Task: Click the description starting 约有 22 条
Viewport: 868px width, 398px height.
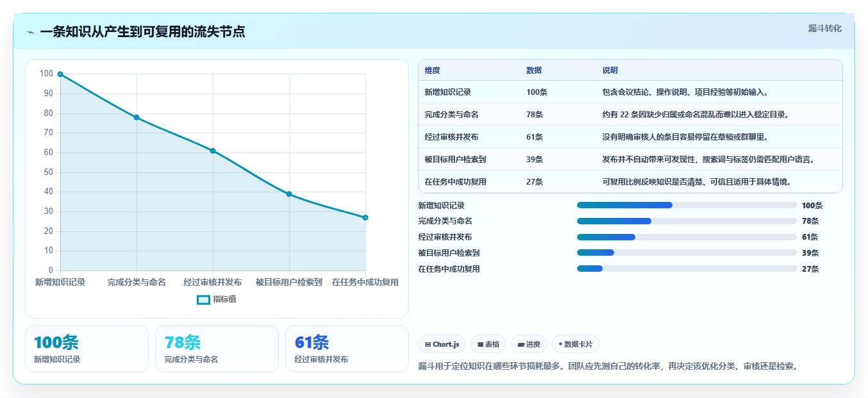Action: click(696, 115)
